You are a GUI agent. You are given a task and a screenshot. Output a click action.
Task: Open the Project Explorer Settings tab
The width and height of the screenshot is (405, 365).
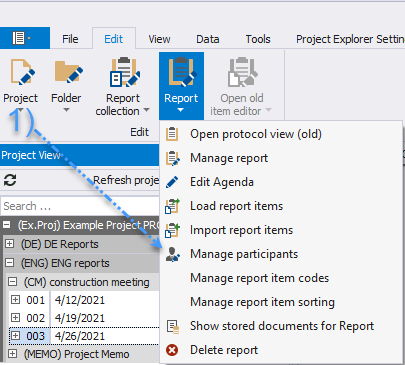click(x=350, y=39)
